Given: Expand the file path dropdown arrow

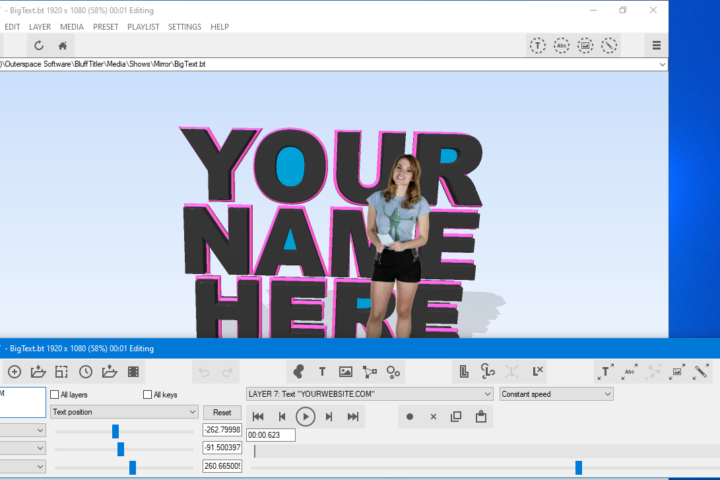Looking at the screenshot, I should tap(662, 64).
